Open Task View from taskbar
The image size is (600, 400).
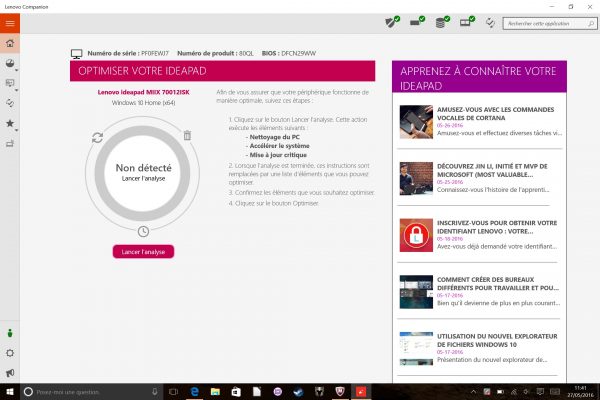pos(173,392)
